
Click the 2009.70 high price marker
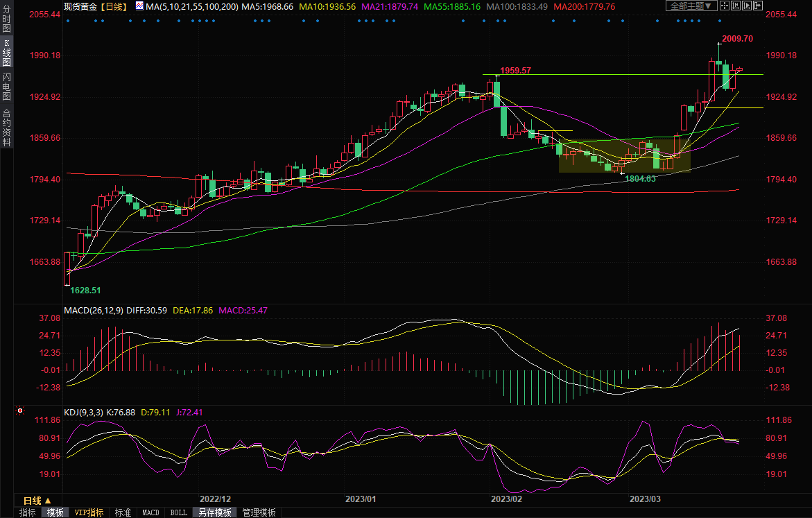pos(737,39)
